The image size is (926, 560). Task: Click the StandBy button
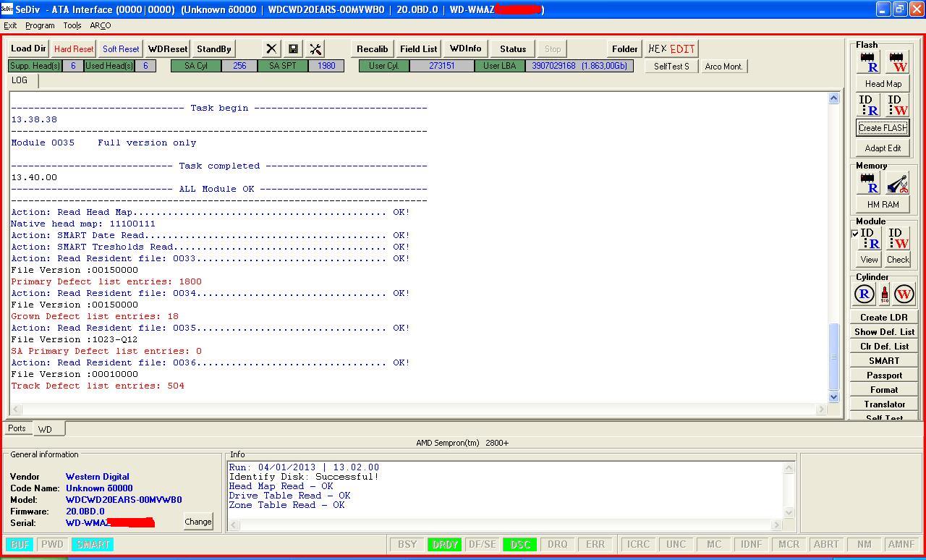coord(214,48)
